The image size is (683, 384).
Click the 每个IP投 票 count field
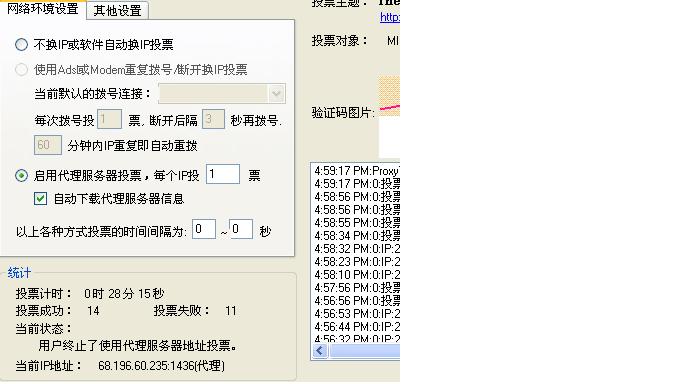223,174
